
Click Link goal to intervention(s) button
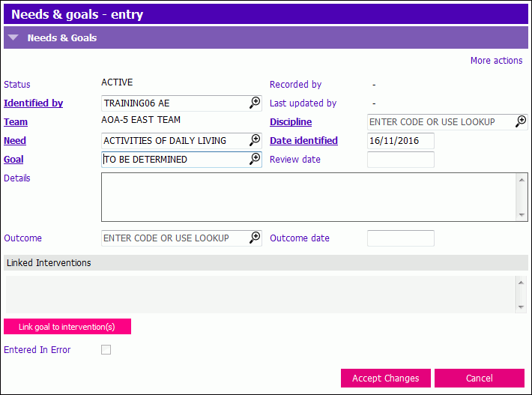point(67,327)
